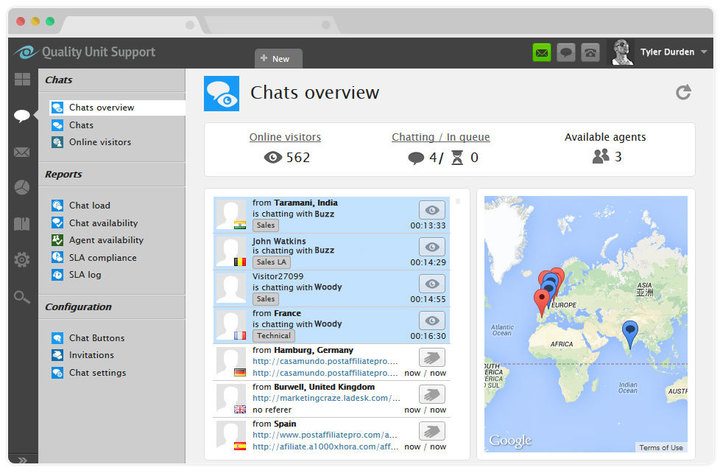This screenshot has height=473, width=720.
Task: Open the envelope tickets sidebar icon
Action: (x=22, y=152)
